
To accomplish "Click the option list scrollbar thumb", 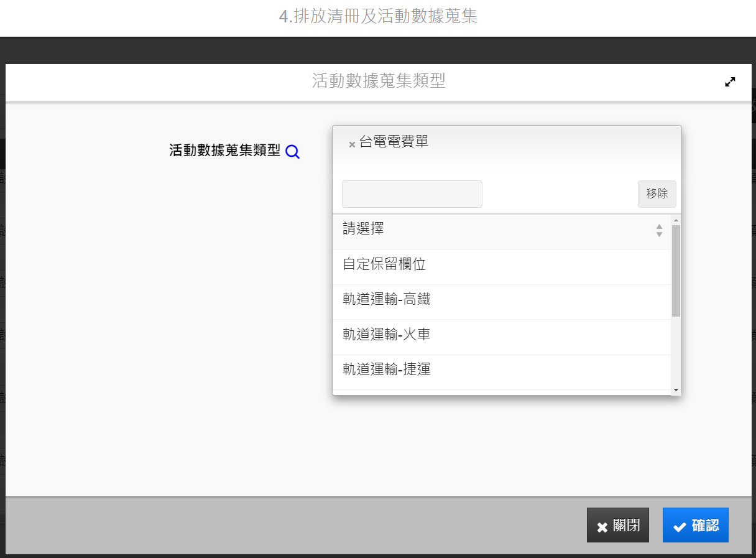I will tap(676, 271).
